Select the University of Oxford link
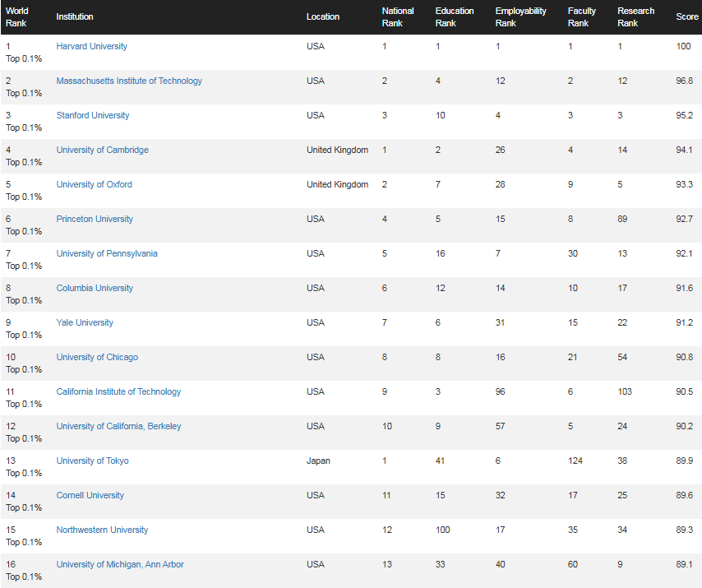The image size is (702, 588). point(94,184)
